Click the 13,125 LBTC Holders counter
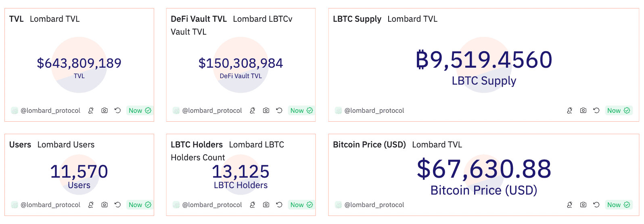644x224 pixels. (240, 172)
